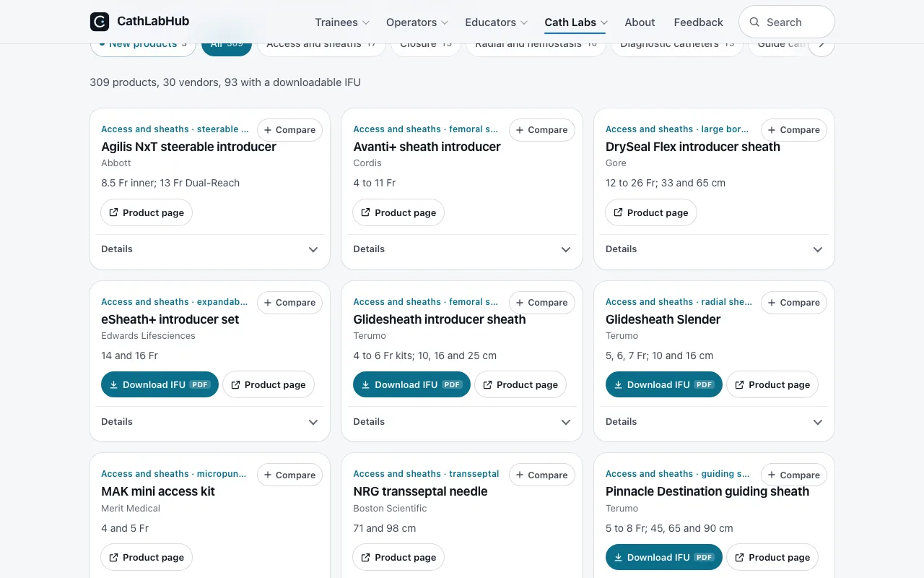Open NRG transseptal needle product page icon

365,558
